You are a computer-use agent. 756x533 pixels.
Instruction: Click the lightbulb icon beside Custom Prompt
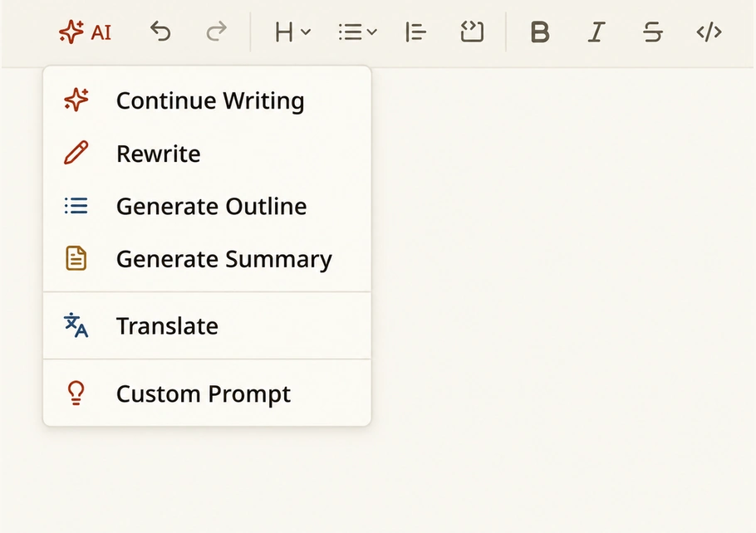[x=76, y=393]
